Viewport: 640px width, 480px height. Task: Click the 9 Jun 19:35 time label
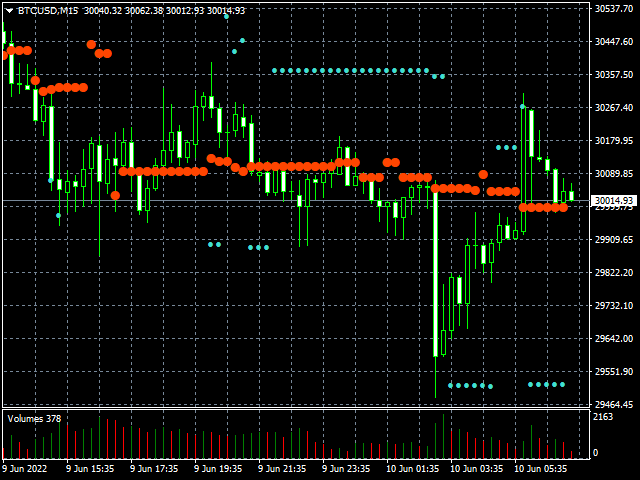[218, 469]
